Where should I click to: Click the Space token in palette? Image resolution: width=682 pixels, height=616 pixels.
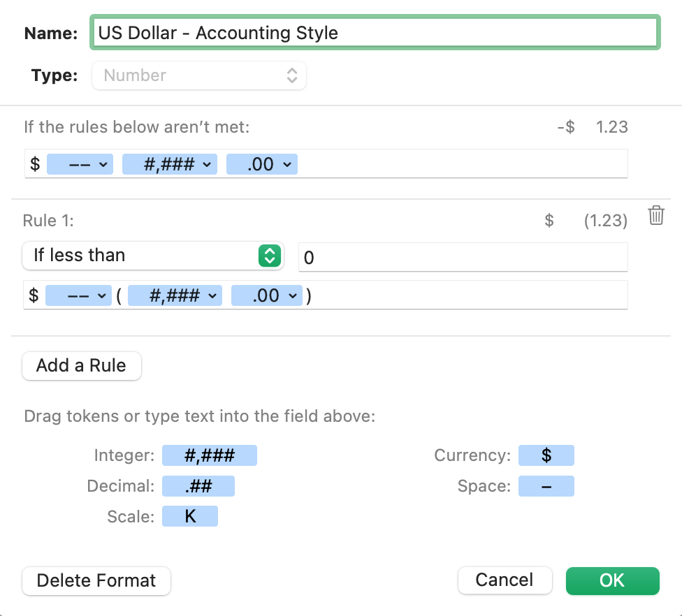pos(546,486)
